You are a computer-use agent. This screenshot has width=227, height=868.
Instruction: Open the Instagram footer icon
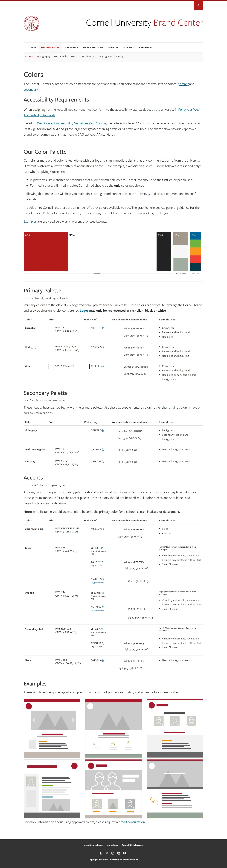tap(113, 853)
